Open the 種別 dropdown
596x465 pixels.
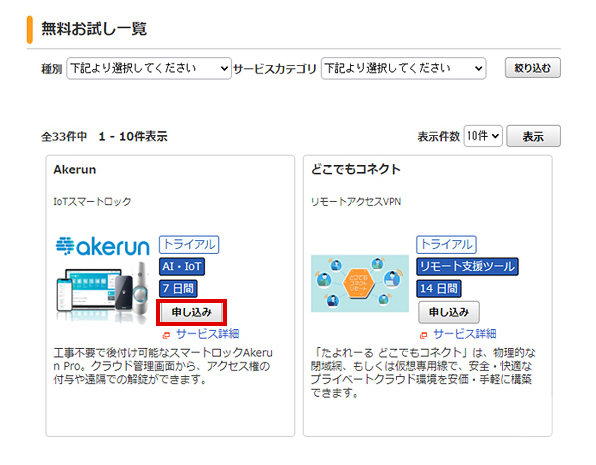[149, 68]
